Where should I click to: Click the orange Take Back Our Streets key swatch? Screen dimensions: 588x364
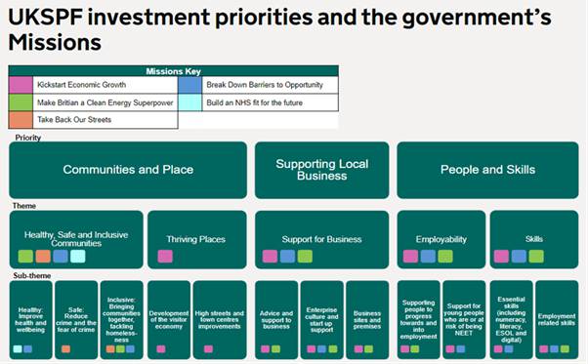21,120
